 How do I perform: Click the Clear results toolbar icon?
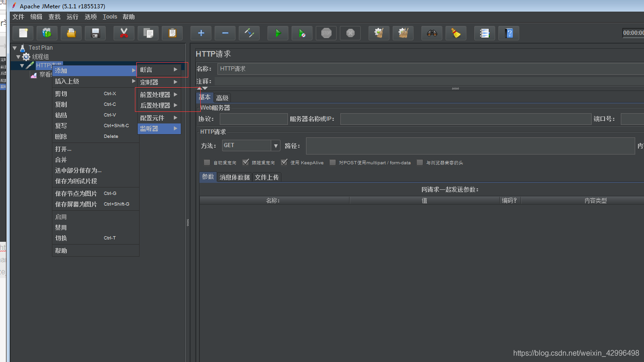[379, 33]
